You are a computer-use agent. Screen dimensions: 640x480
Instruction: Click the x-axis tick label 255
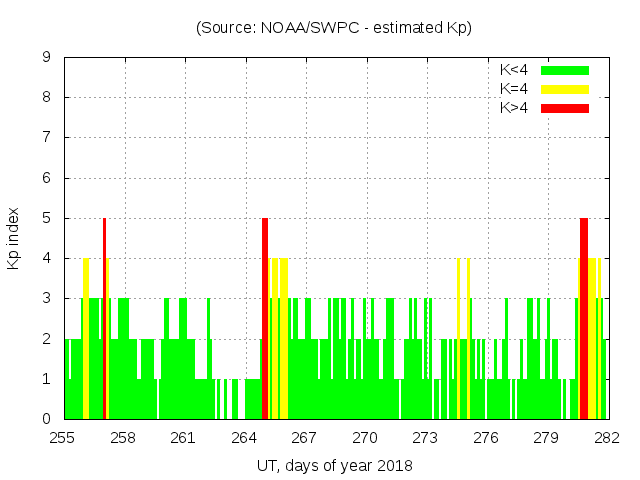(x=63, y=438)
